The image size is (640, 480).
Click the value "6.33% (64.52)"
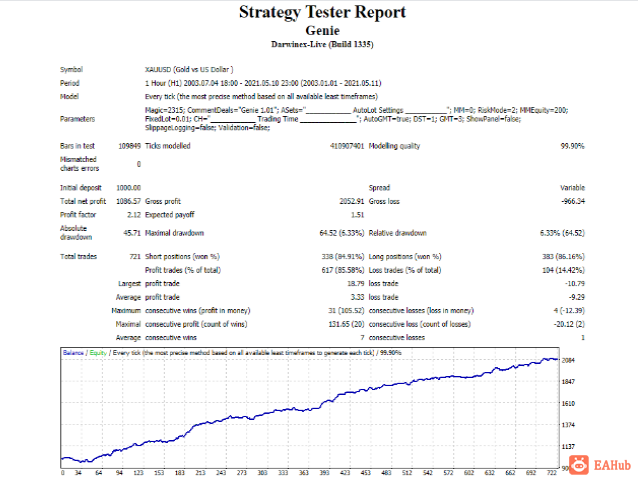click(x=562, y=233)
